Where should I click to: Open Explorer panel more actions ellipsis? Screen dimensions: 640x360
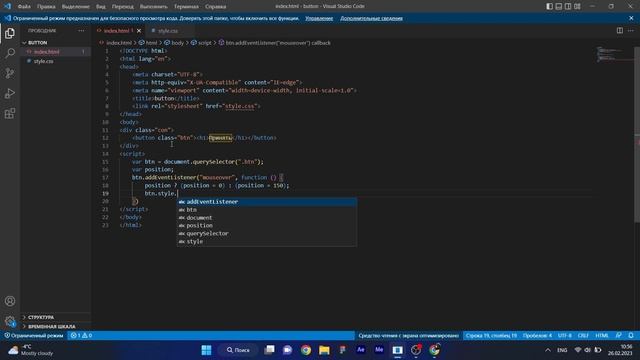(x=81, y=31)
